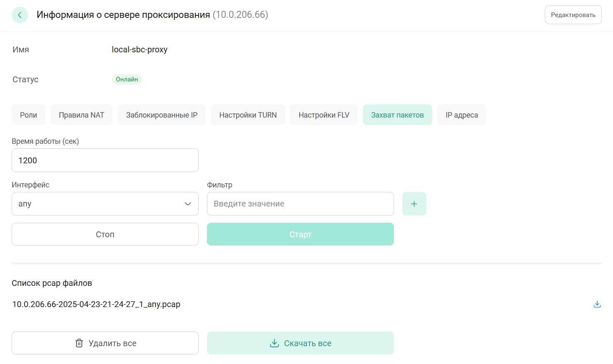Image resolution: width=613 pixels, height=364 pixels.
Task: Click the Фильтр input field
Action: [300, 204]
